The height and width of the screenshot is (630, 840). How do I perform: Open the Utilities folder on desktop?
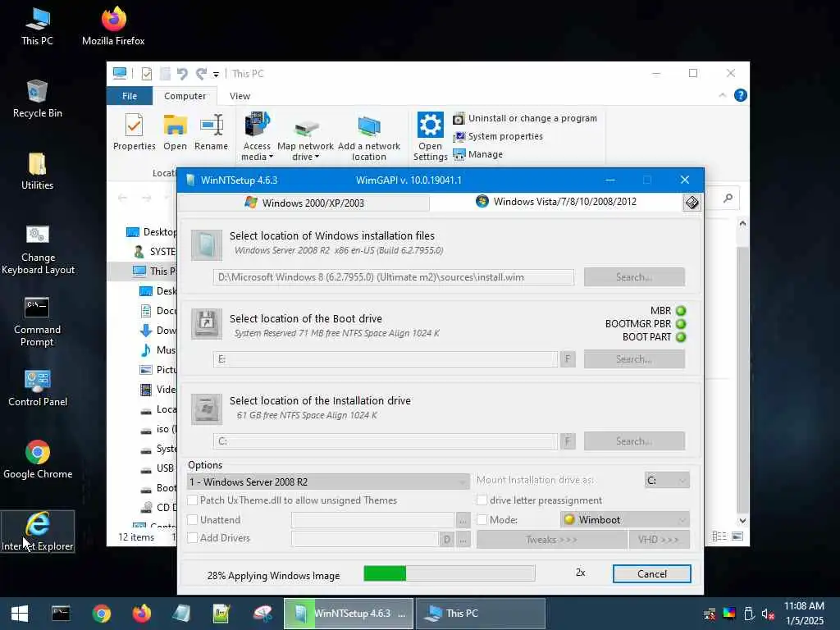[37, 171]
